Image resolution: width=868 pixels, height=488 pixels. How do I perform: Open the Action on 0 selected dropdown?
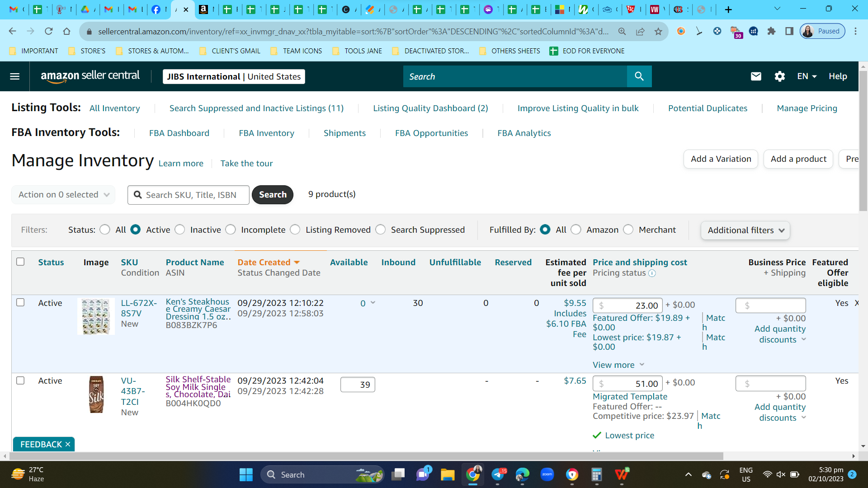pyautogui.click(x=63, y=195)
